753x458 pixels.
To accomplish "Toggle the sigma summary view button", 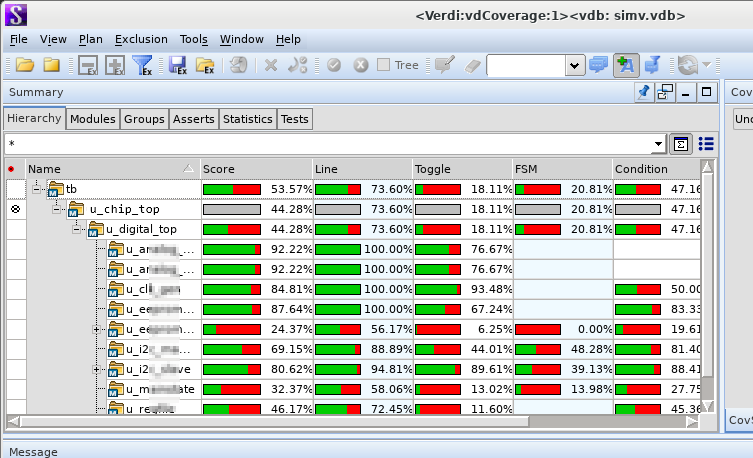I will 681,144.
